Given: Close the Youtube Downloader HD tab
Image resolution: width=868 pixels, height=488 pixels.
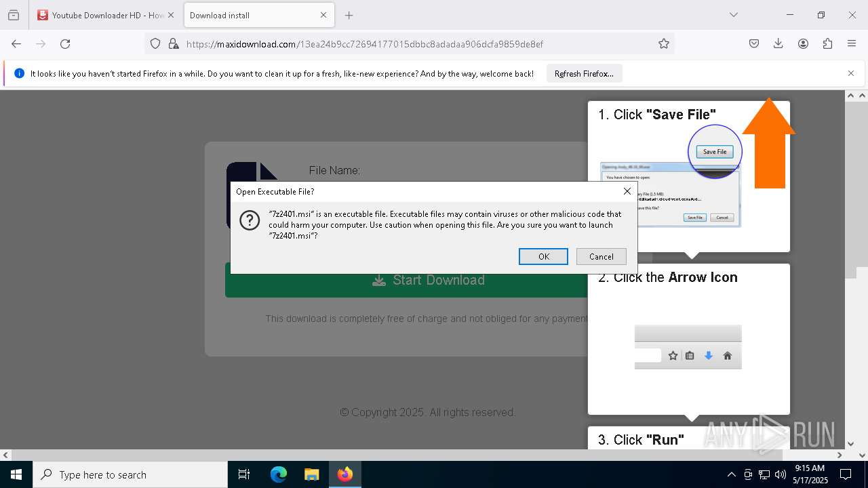Looking at the screenshot, I should pos(171,15).
